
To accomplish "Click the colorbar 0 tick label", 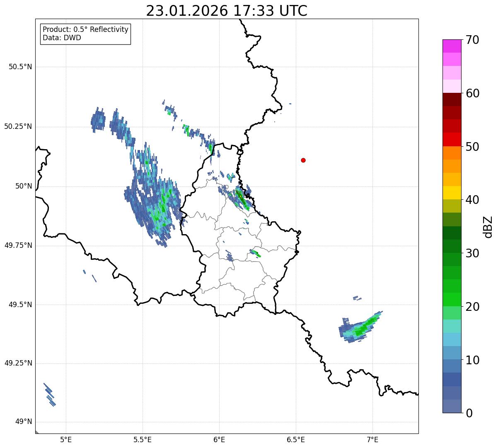I will [x=469, y=413].
